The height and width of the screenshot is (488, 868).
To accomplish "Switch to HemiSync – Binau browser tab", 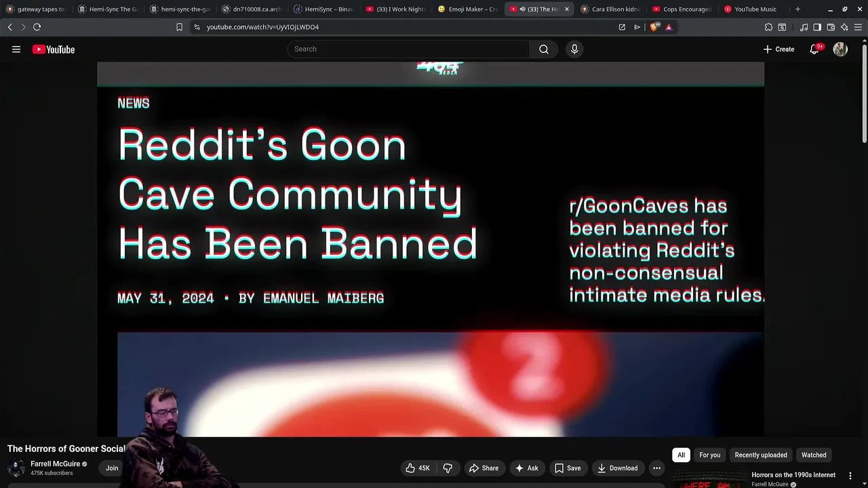I will pos(323,9).
